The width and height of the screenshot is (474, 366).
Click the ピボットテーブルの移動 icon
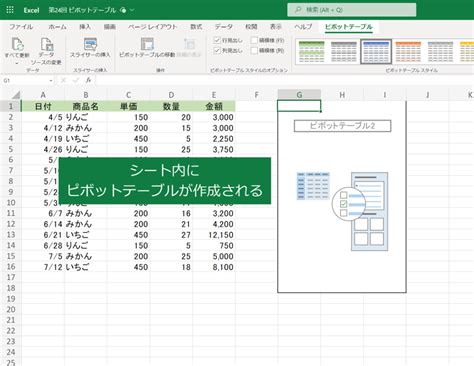coord(147,44)
